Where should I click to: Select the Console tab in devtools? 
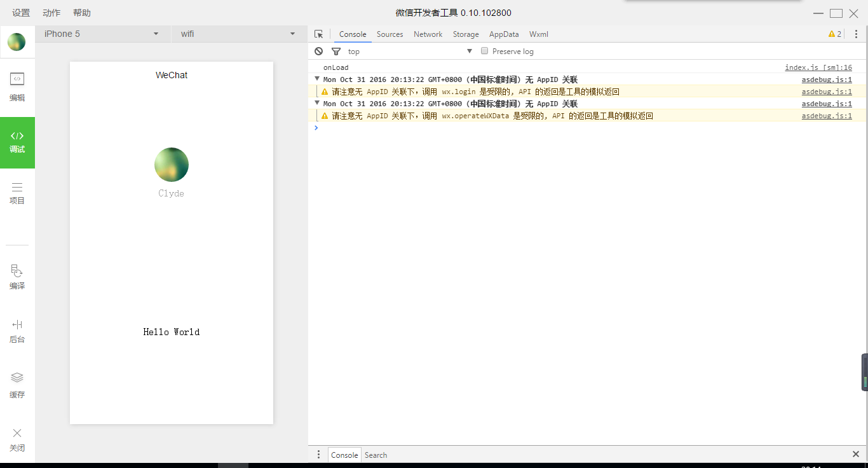(x=353, y=34)
